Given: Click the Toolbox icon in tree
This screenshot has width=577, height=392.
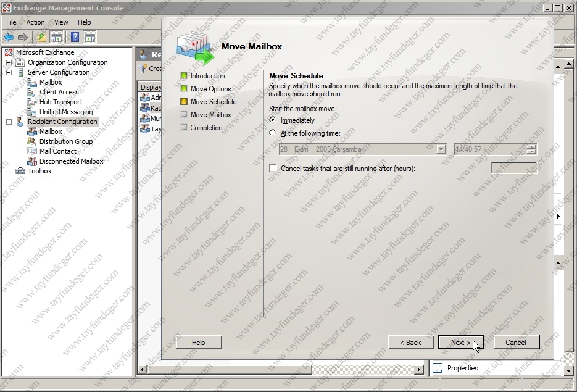Looking at the screenshot, I should click(x=20, y=171).
